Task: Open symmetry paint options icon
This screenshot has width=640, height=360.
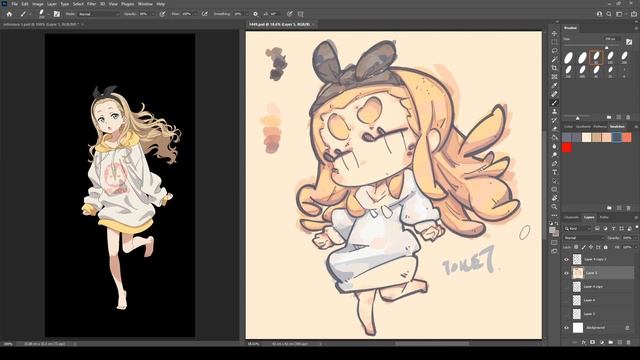Action: pyautogui.click(x=301, y=14)
